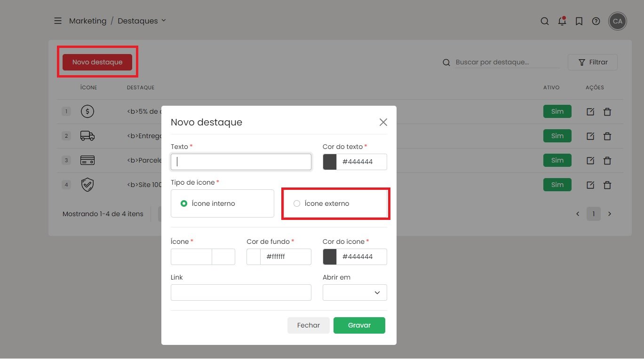
Task: Open the Cor do texto color swatch
Action: (x=330, y=162)
